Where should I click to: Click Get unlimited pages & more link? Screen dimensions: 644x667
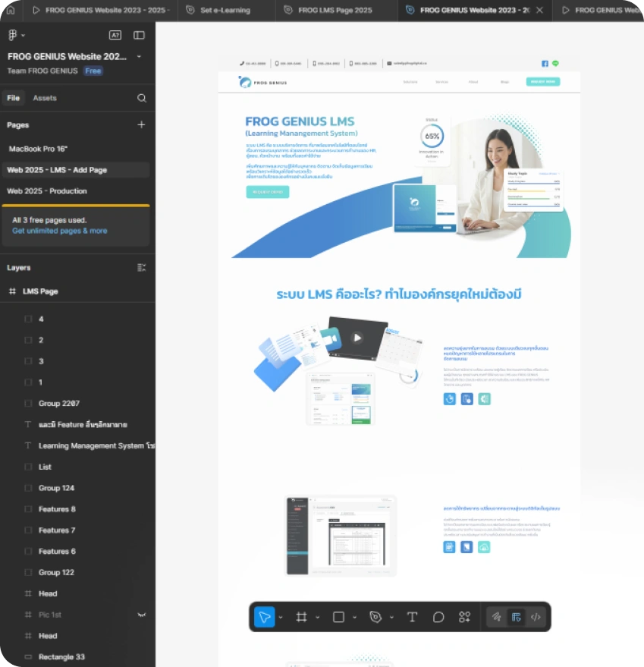60,231
